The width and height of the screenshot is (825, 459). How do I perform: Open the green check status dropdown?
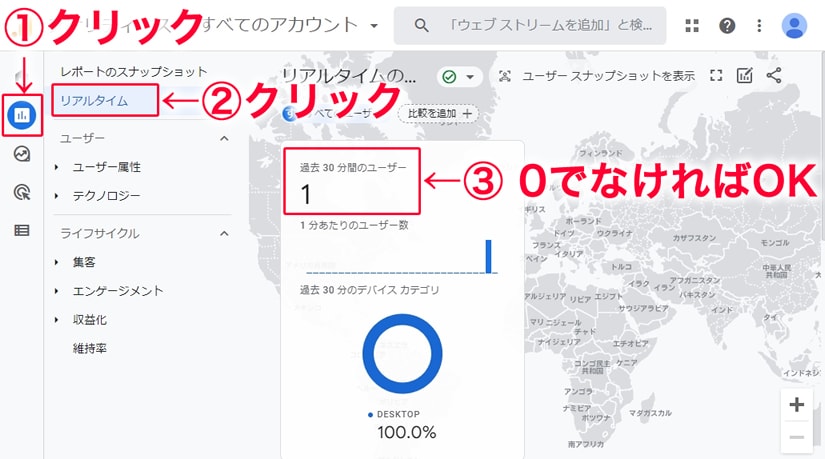coord(458,77)
